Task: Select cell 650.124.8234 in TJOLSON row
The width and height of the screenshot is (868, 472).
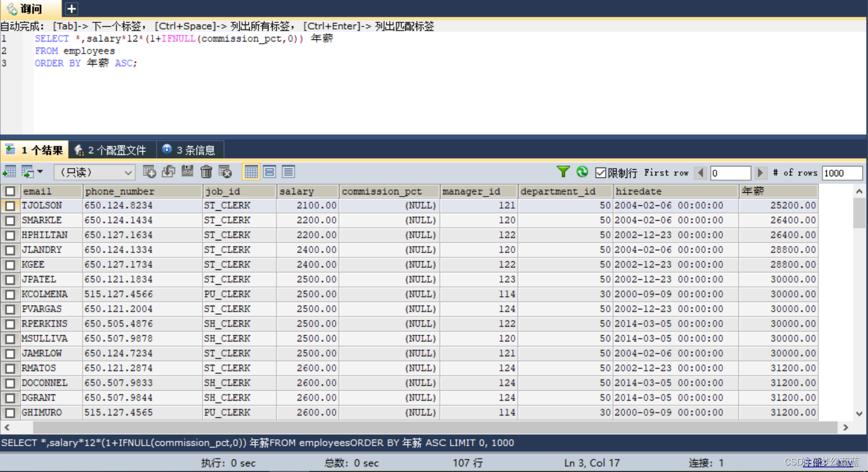Action: [143, 206]
